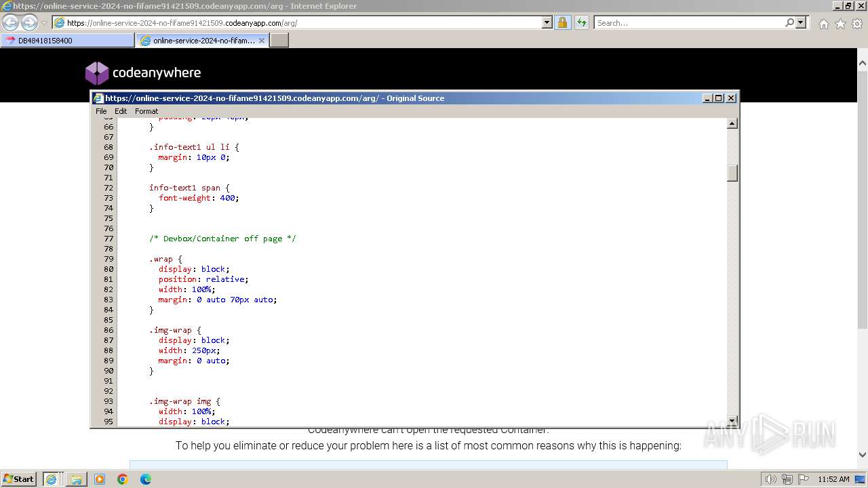Image resolution: width=868 pixels, height=488 pixels.
Task: Open the Edit menu in Original Source
Action: 121,111
